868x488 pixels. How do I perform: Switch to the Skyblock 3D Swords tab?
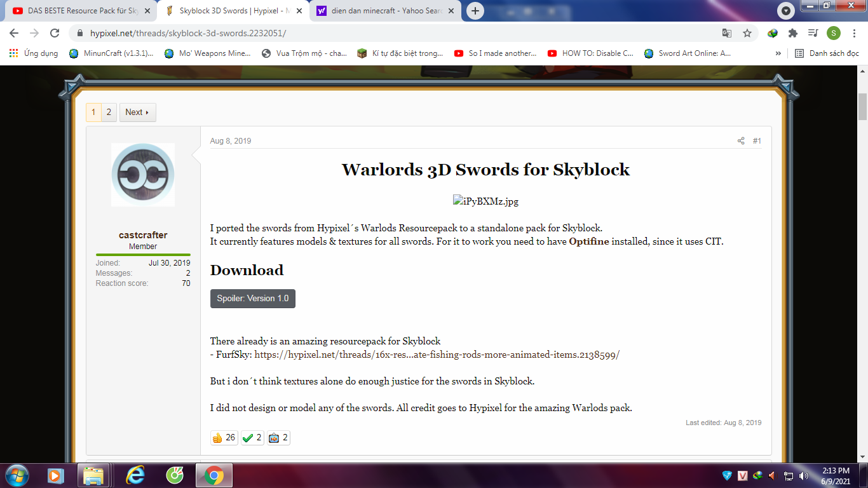tap(233, 11)
